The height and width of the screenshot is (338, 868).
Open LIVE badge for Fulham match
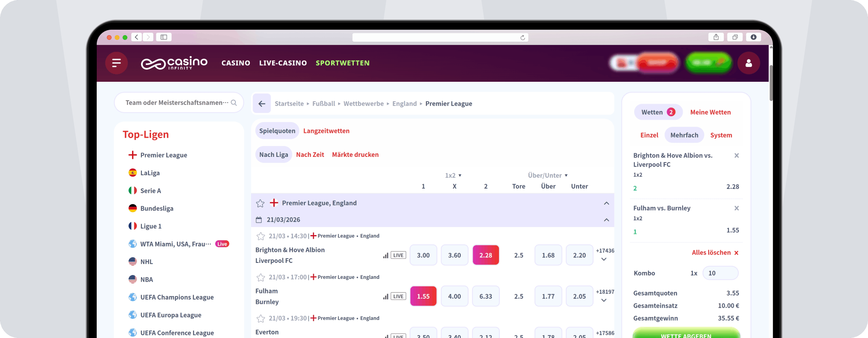click(x=398, y=297)
